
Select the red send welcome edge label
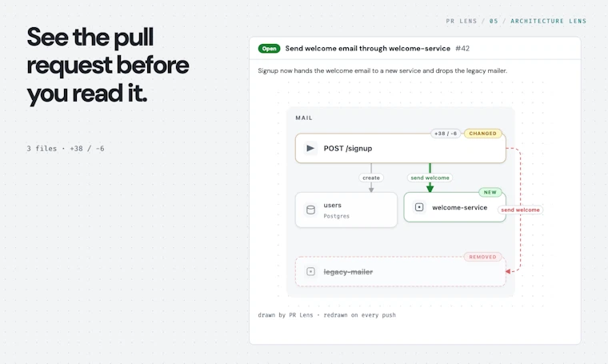[x=520, y=210]
